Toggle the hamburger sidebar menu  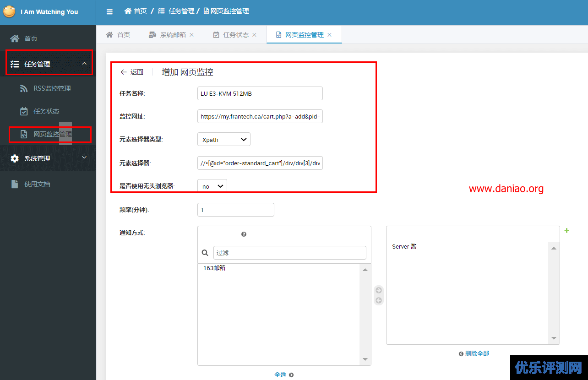[x=109, y=12]
